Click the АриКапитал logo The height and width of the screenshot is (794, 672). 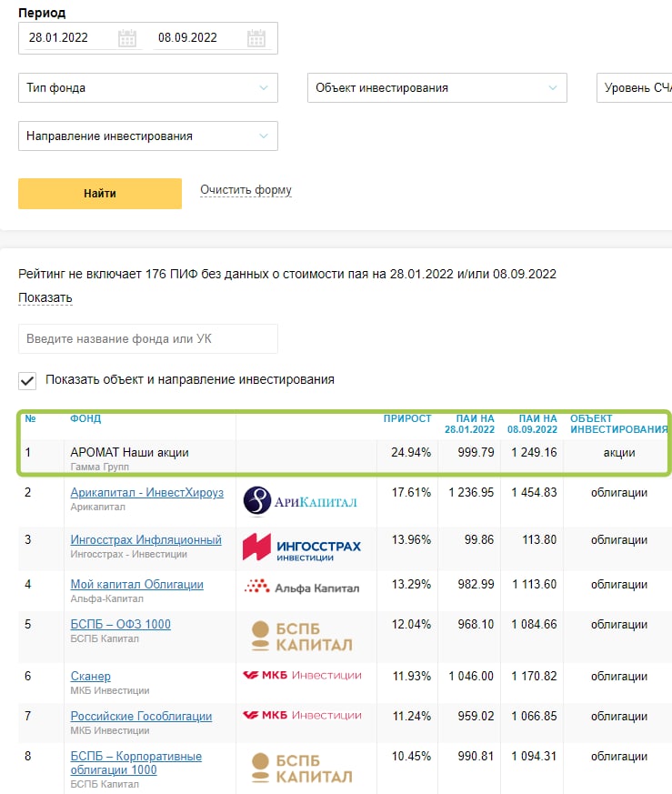(x=300, y=501)
